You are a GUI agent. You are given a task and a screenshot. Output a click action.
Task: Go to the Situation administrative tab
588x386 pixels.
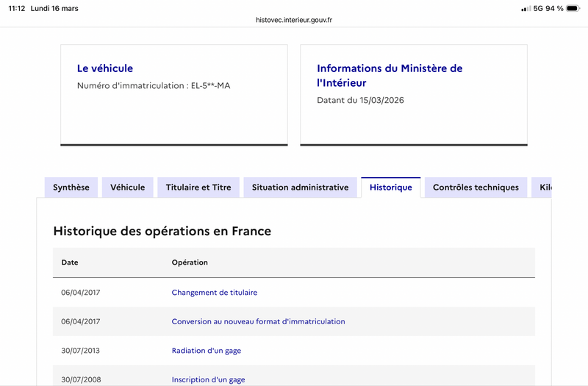point(300,187)
